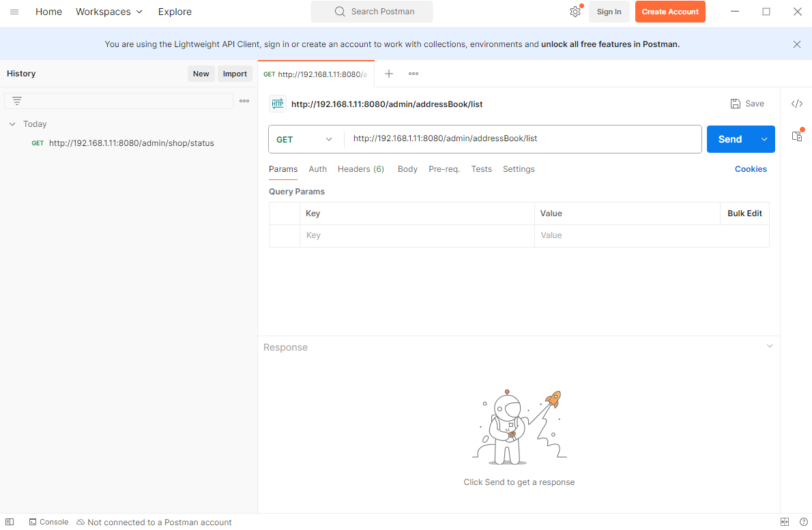Viewport: 812px width, 530px height.
Task: Click the Search Postman field
Action: click(x=371, y=12)
